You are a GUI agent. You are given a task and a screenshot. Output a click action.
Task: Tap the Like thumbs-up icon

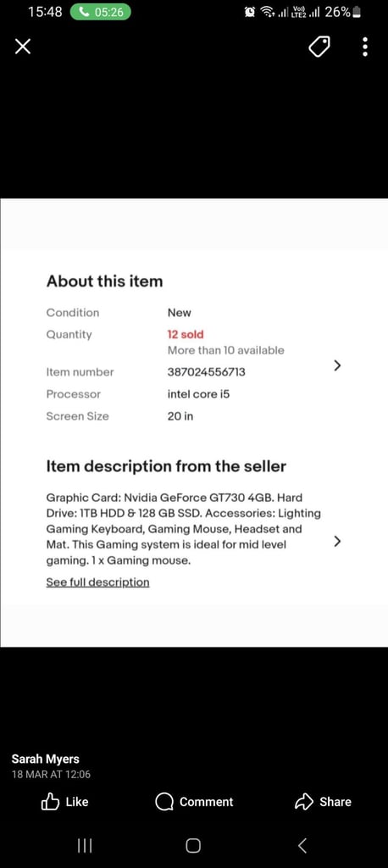click(50, 802)
